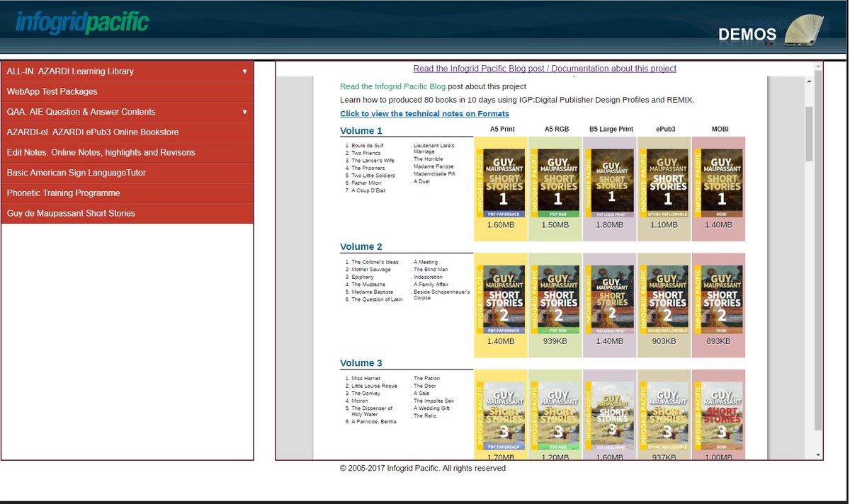Click the Volume 1 heading link
Screen dimensions: 850x504
pos(361,130)
